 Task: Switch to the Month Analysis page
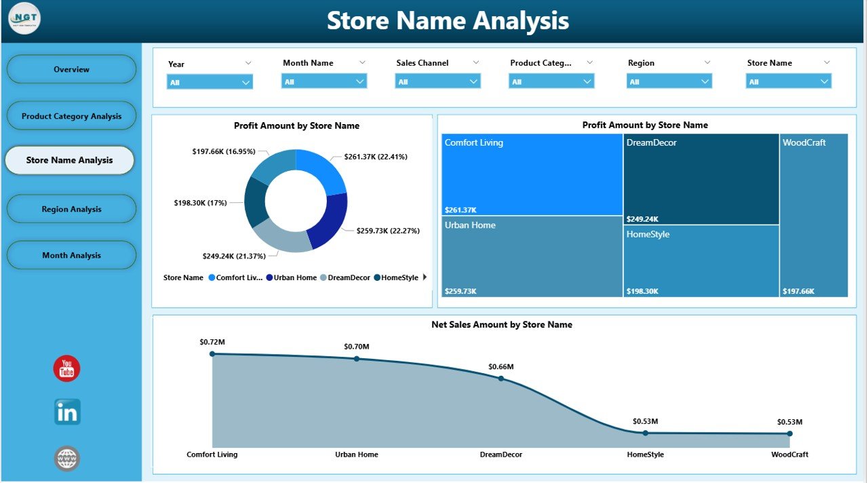(x=71, y=255)
